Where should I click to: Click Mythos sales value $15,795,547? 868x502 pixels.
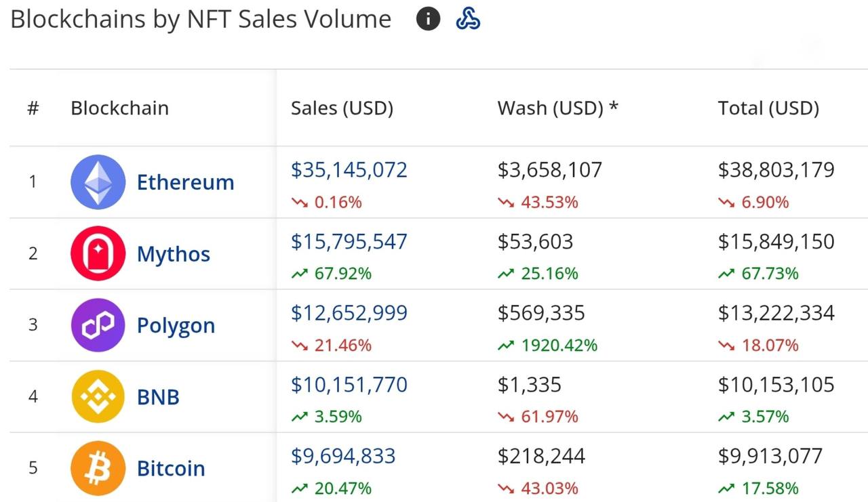tap(349, 242)
